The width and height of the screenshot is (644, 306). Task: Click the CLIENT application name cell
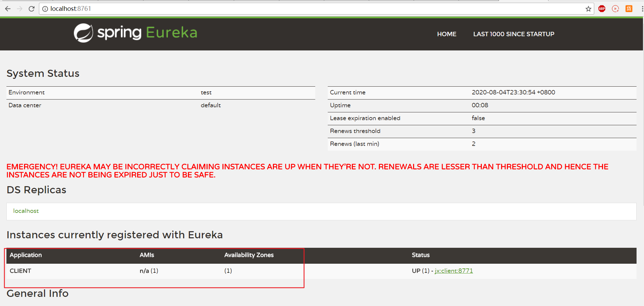(20, 271)
